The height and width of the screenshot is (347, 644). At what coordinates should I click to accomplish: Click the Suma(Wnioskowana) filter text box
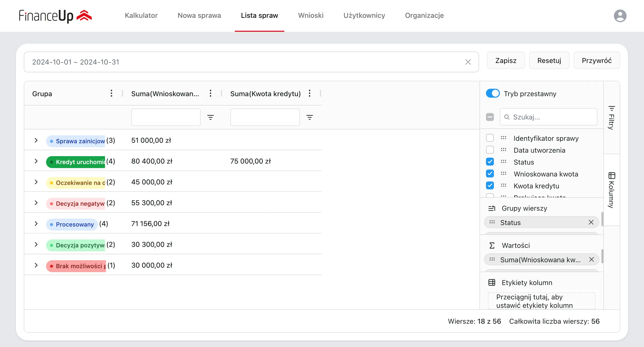pos(166,117)
